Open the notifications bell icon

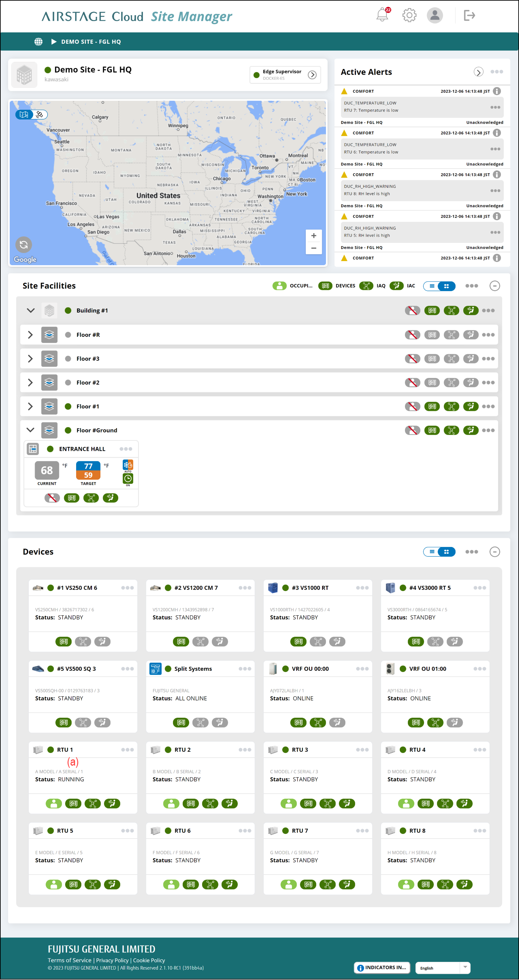[x=382, y=16]
